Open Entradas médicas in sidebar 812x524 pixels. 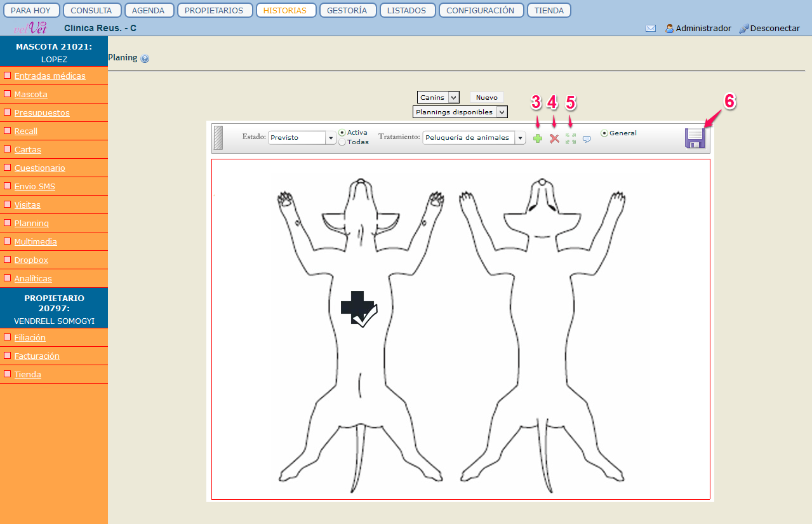(x=50, y=76)
